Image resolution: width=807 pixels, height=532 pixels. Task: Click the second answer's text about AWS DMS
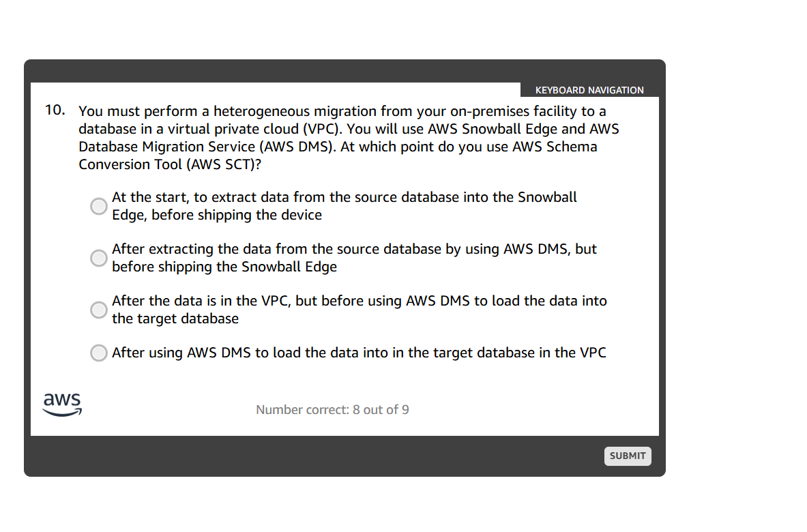(354, 258)
